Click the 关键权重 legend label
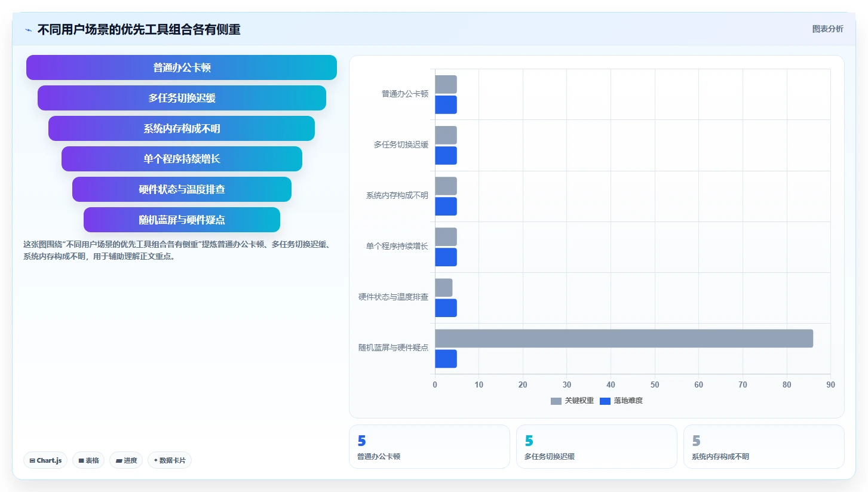Screen dimensions: 868x492 pos(579,401)
